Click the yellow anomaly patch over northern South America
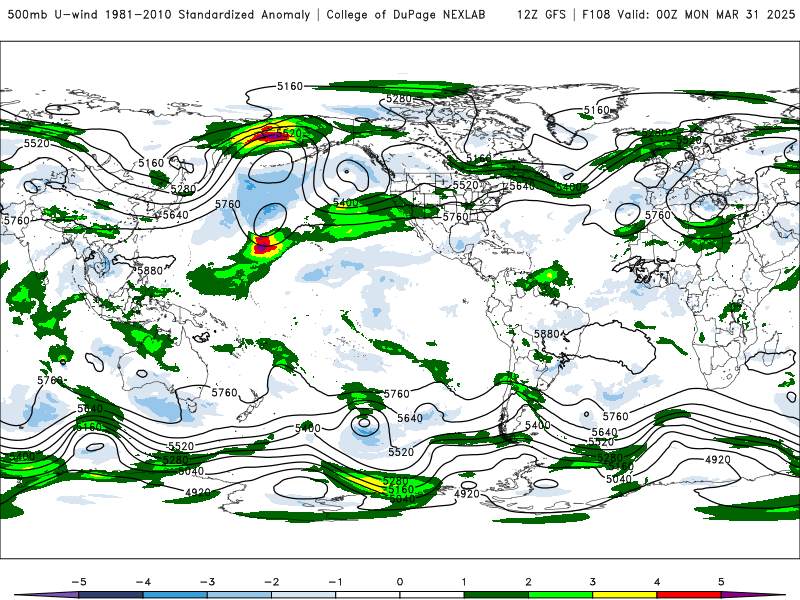The image size is (800, 600). tap(548, 276)
